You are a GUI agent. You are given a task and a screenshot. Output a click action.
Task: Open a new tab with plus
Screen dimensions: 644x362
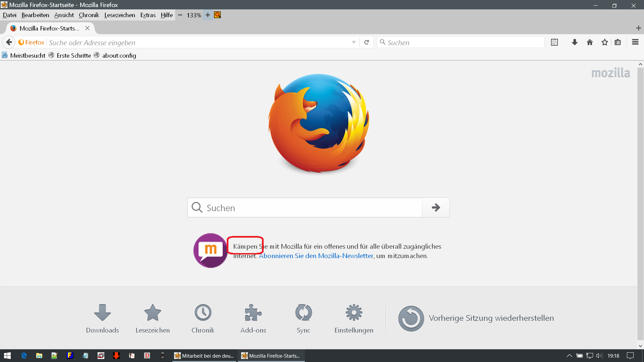(x=638, y=28)
